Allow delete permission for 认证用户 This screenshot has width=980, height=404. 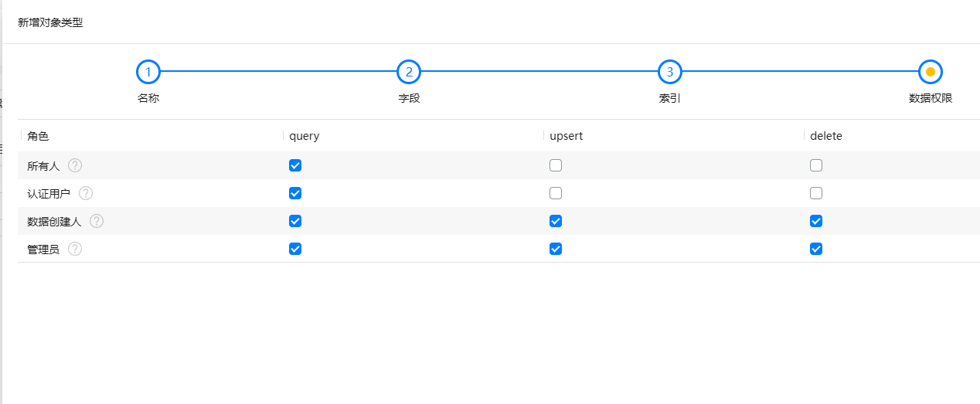[816, 193]
